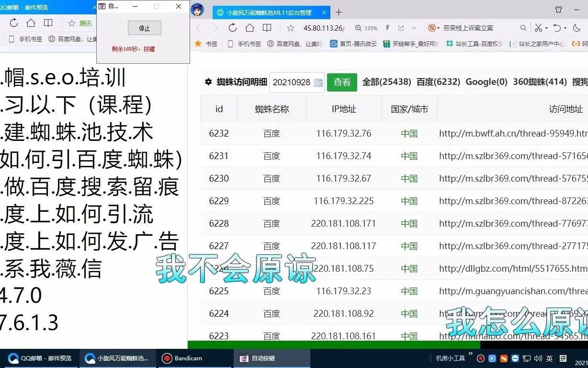Click the 135% zoom indicator
This screenshot has width=588, height=368.
coord(367,28)
